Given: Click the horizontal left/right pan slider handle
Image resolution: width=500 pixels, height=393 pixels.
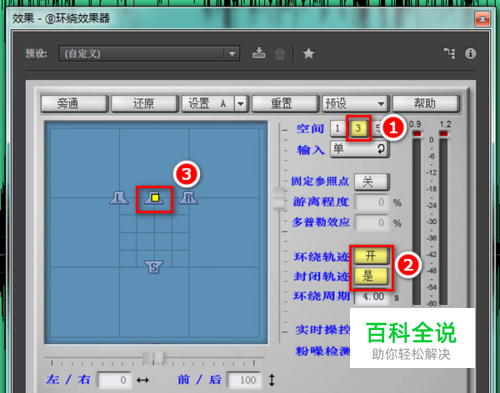Looking at the screenshot, I should pyautogui.click(x=154, y=357).
